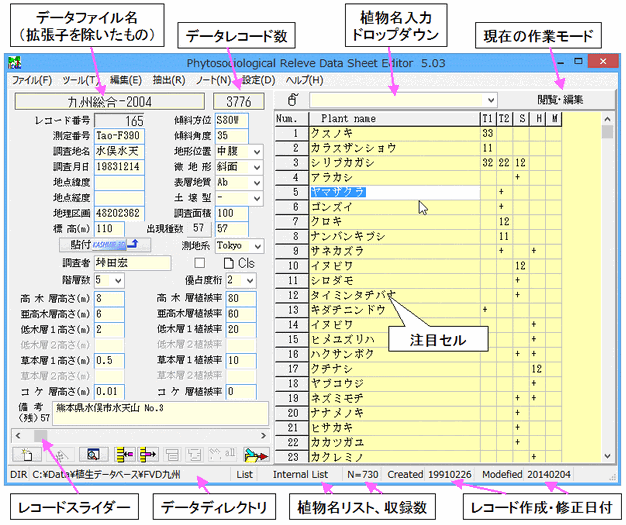Select the クスノキ plant name cell
Viewport: 626px width, 525px height.
394,133
